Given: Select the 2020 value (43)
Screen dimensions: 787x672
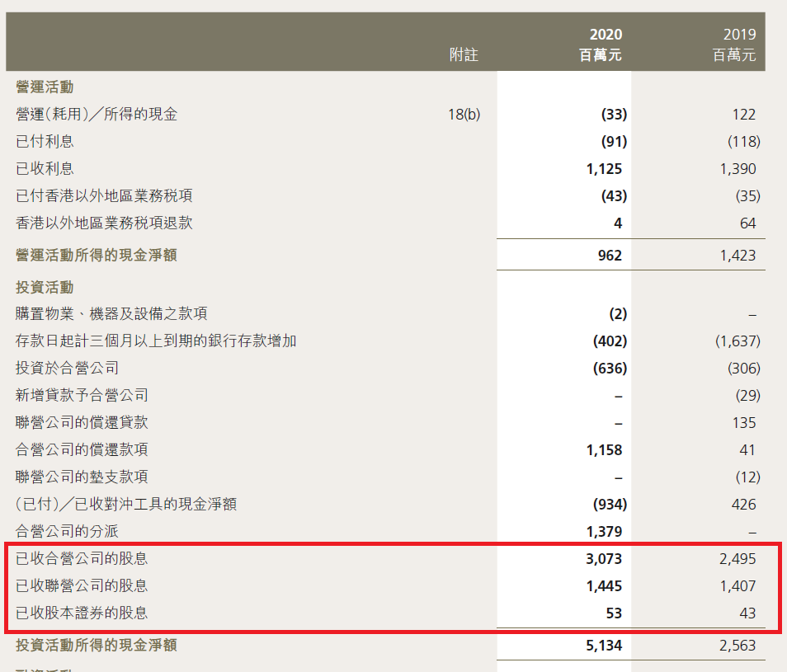Looking at the screenshot, I should pyautogui.click(x=614, y=195).
